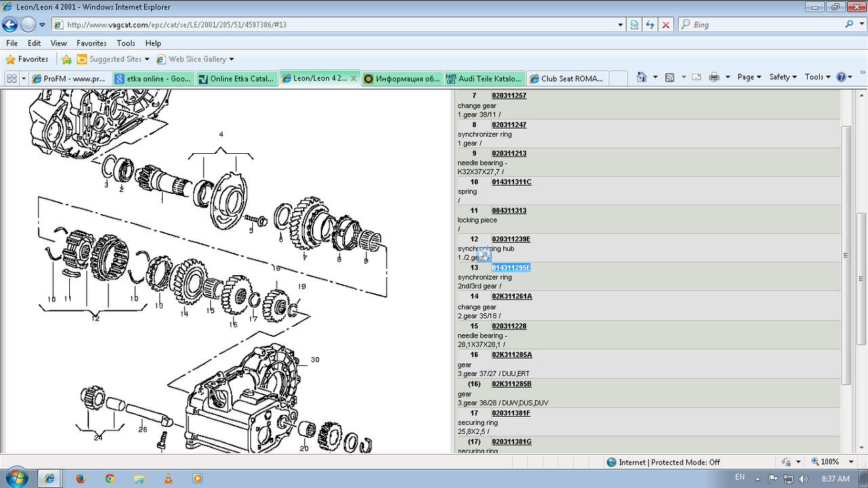The height and width of the screenshot is (488, 868).
Task: Switch to the ProFM tab
Action: coord(71,79)
